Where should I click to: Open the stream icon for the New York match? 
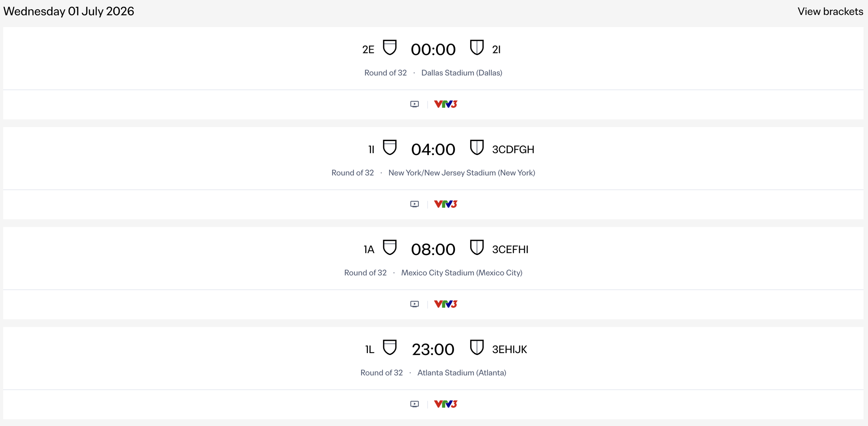[414, 204]
